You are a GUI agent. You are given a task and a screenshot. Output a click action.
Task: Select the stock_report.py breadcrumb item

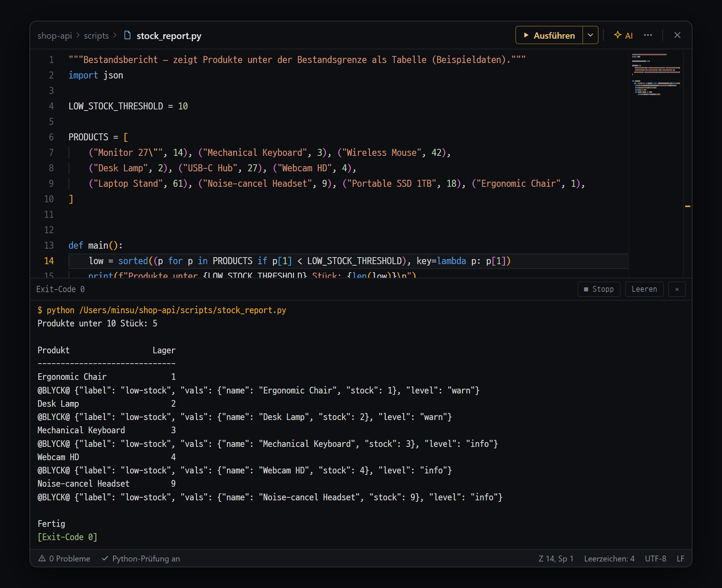click(169, 36)
